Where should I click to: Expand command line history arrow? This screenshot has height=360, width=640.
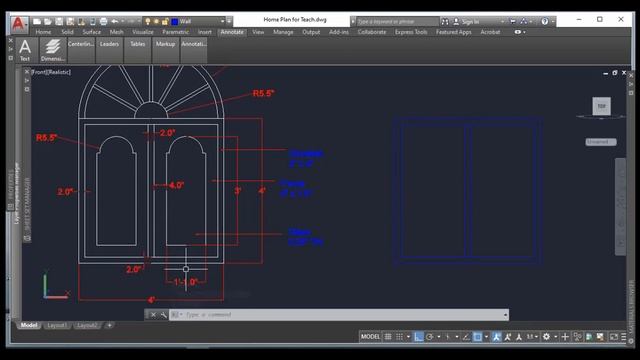click(x=505, y=315)
